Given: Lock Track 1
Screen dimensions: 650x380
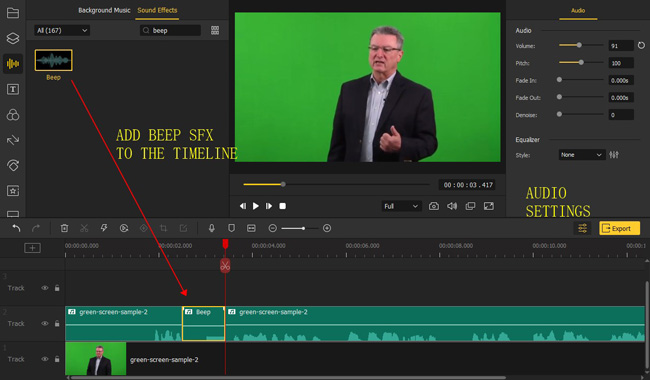Looking at the screenshot, I should [57, 359].
